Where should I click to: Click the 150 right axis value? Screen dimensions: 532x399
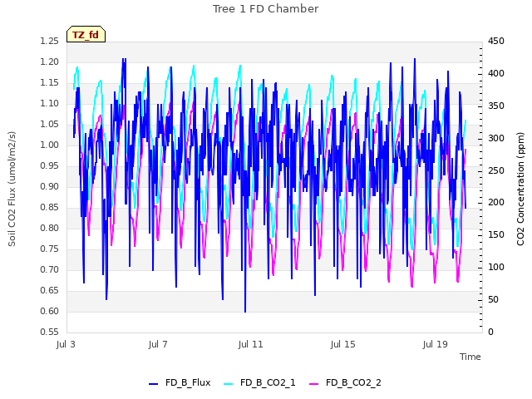pyautogui.click(x=496, y=234)
